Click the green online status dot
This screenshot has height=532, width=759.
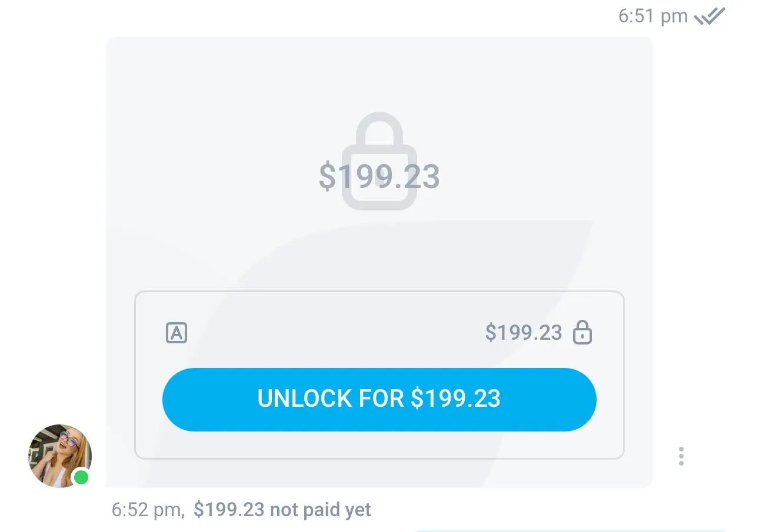tap(81, 477)
